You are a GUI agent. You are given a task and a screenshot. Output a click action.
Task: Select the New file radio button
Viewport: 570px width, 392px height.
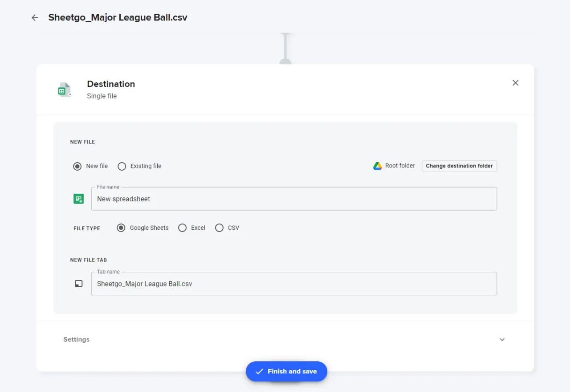pos(77,166)
